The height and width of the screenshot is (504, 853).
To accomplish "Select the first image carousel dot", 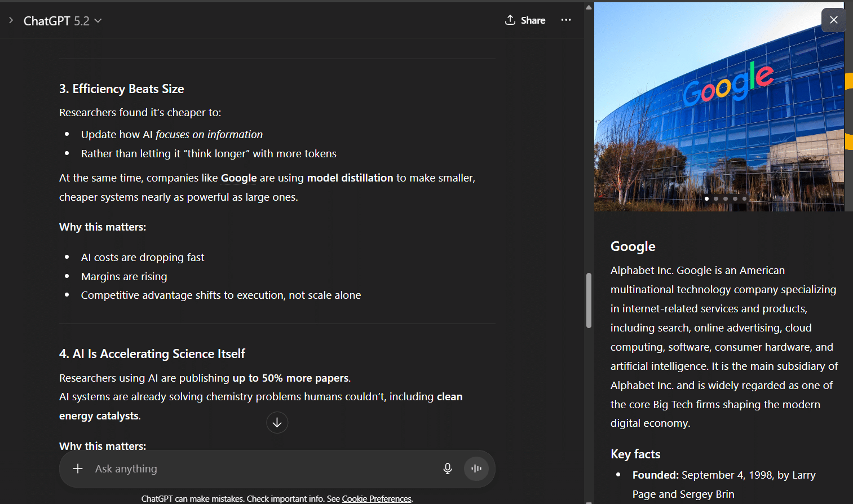I will click(x=706, y=198).
